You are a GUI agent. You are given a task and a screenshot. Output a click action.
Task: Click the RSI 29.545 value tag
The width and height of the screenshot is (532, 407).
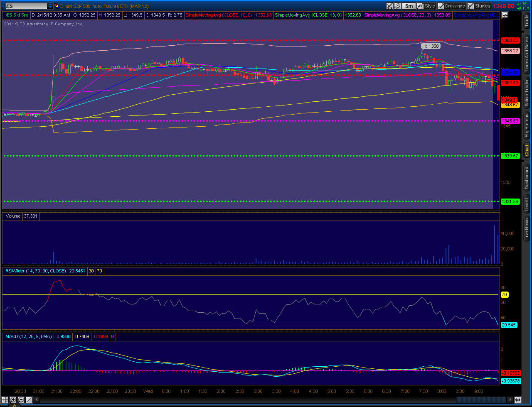coord(509,325)
